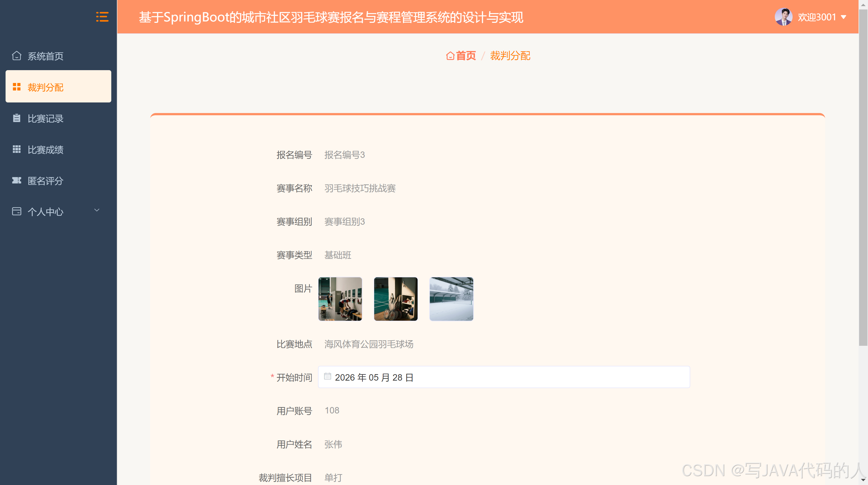Click the 张伟 user name value
The width and height of the screenshot is (868, 485).
(333, 444)
